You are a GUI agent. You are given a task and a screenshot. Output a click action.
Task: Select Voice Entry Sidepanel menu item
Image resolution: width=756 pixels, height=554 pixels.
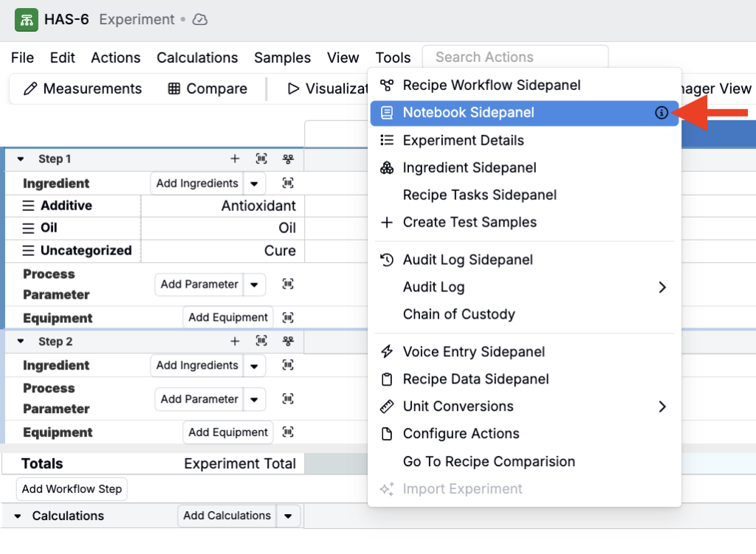pos(473,352)
